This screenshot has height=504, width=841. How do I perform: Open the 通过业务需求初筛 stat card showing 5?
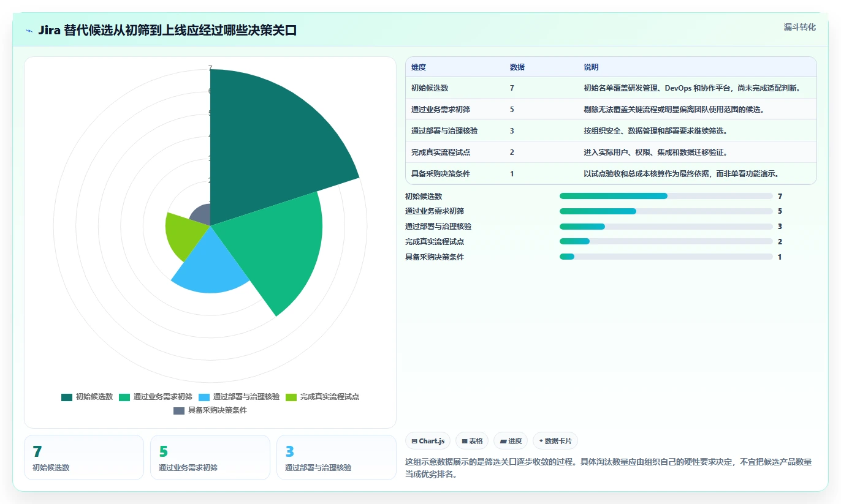[x=210, y=457]
